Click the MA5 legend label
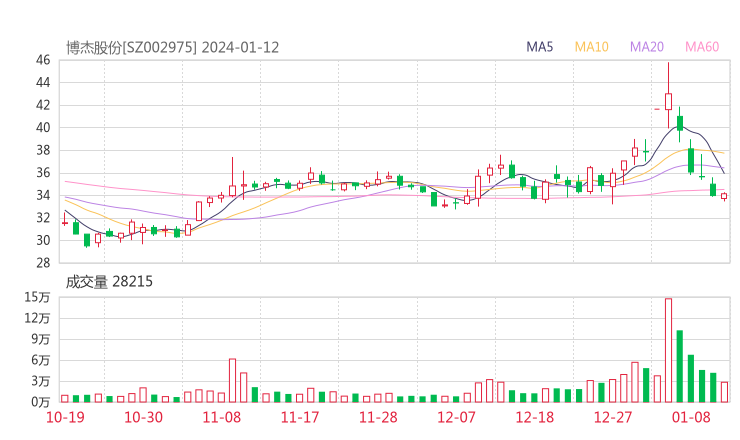The image size is (740, 440). click(x=539, y=47)
